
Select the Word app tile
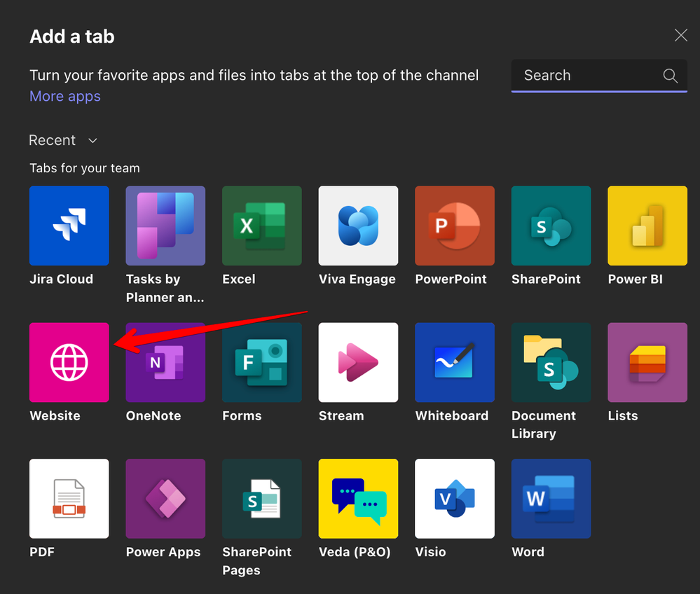[551, 499]
